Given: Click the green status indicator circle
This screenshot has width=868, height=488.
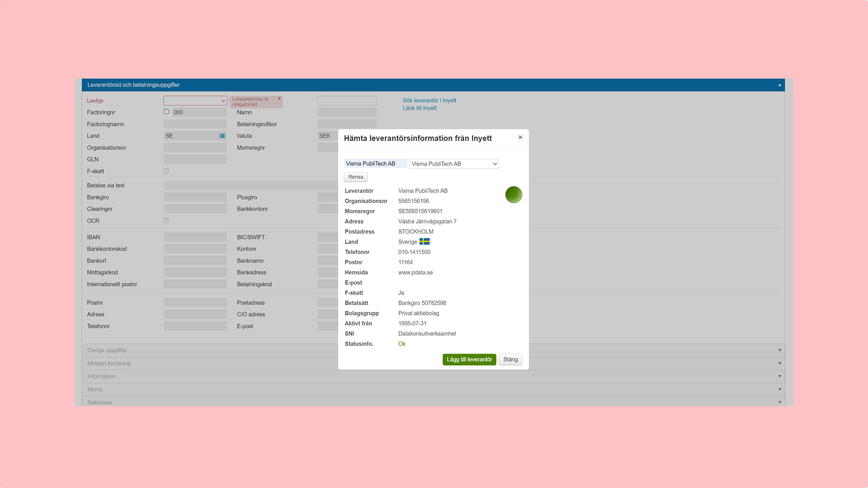Looking at the screenshot, I should [x=514, y=195].
